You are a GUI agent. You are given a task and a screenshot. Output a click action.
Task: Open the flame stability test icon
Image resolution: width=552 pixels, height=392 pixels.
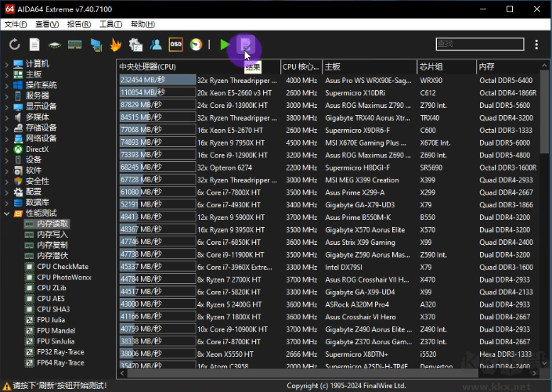point(115,45)
